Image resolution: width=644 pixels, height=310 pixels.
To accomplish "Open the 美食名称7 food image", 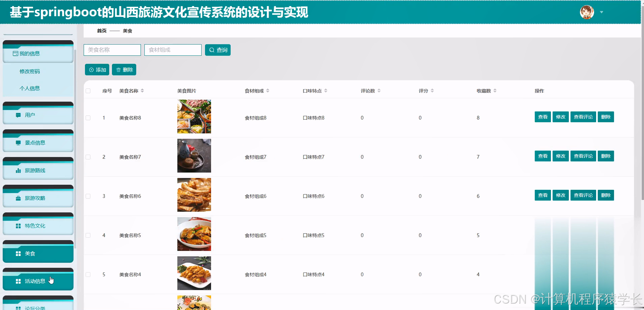I will tap(194, 156).
